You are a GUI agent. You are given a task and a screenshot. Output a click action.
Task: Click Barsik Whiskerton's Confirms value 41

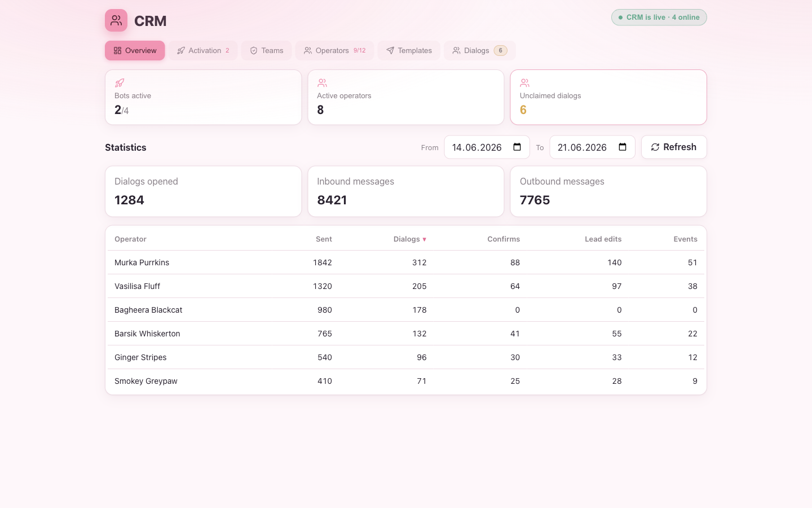(x=515, y=334)
